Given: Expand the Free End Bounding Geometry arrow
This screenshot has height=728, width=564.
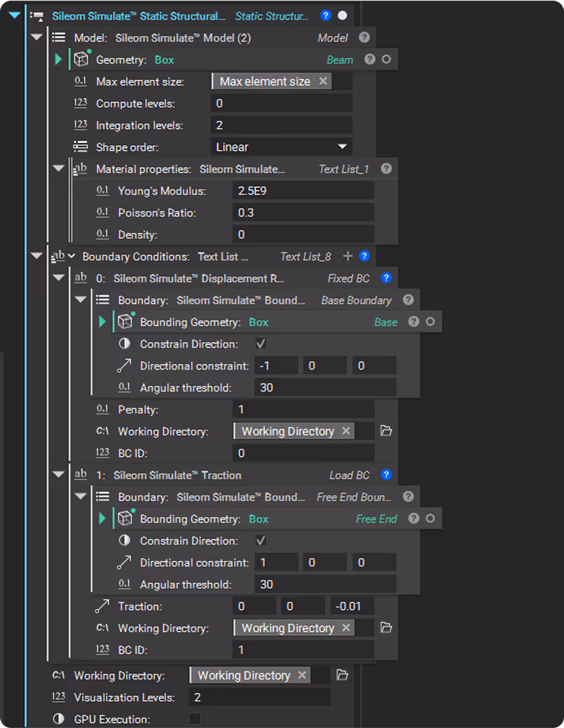Looking at the screenshot, I should tap(102, 518).
